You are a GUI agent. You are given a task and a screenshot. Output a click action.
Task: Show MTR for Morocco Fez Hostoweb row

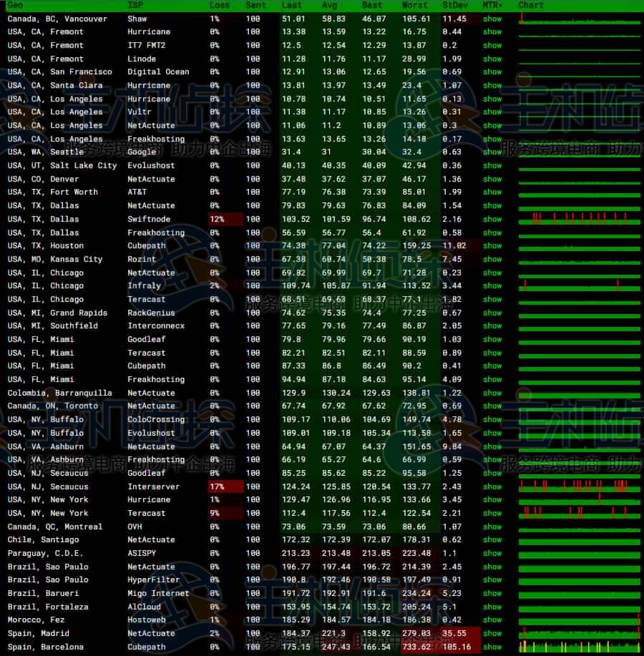[492, 620]
